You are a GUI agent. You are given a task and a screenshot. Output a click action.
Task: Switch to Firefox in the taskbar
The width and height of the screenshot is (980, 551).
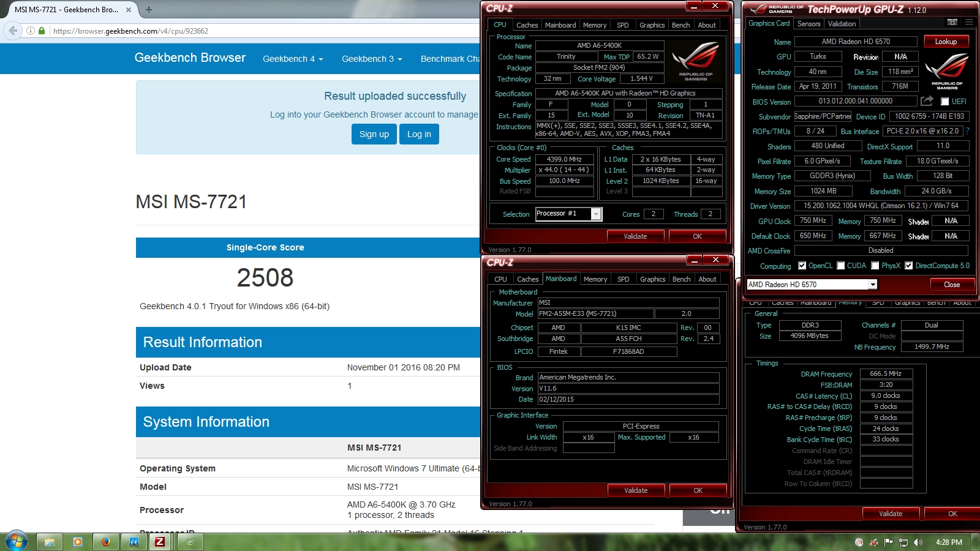[x=105, y=542]
